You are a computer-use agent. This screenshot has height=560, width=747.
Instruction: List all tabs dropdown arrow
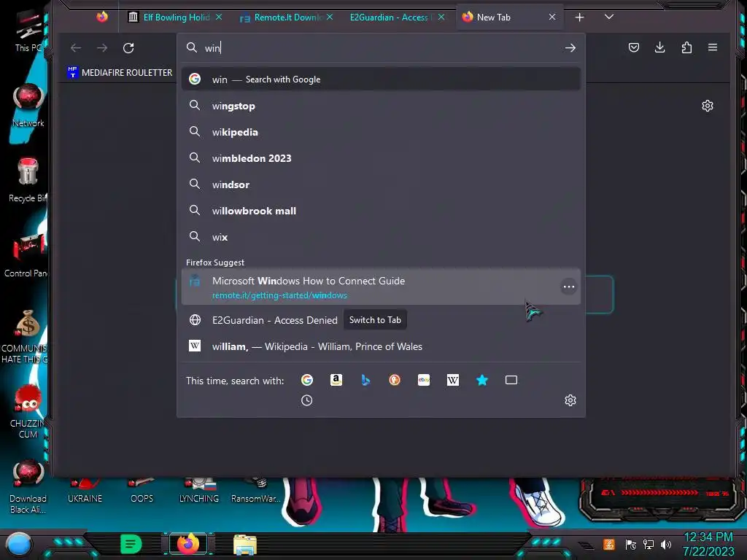click(x=609, y=17)
